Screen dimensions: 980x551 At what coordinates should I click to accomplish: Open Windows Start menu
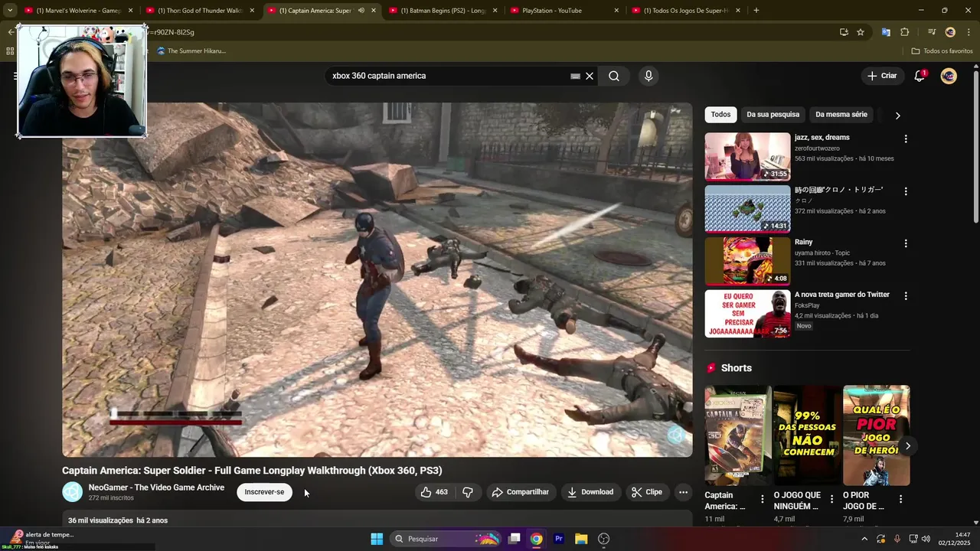pyautogui.click(x=377, y=539)
